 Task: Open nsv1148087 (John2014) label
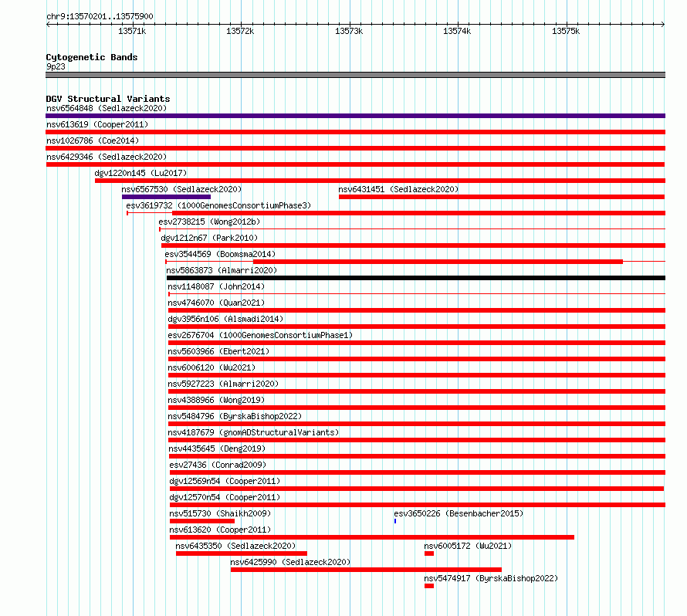216,286
